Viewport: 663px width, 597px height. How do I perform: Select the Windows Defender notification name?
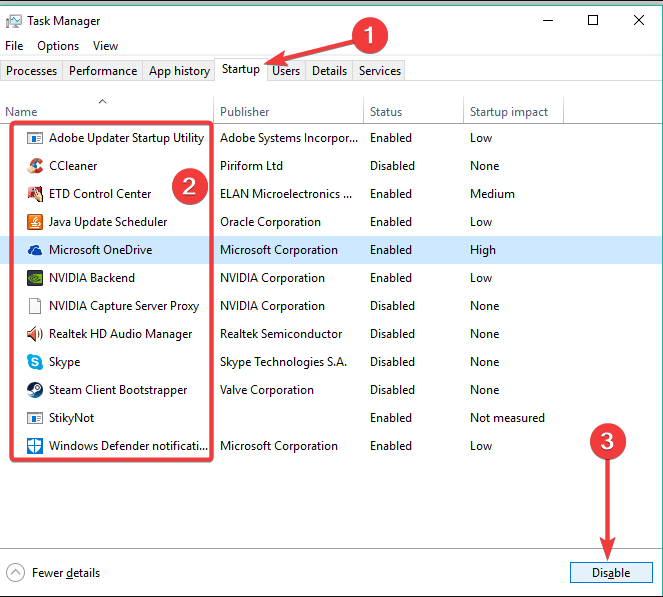(129, 446)
